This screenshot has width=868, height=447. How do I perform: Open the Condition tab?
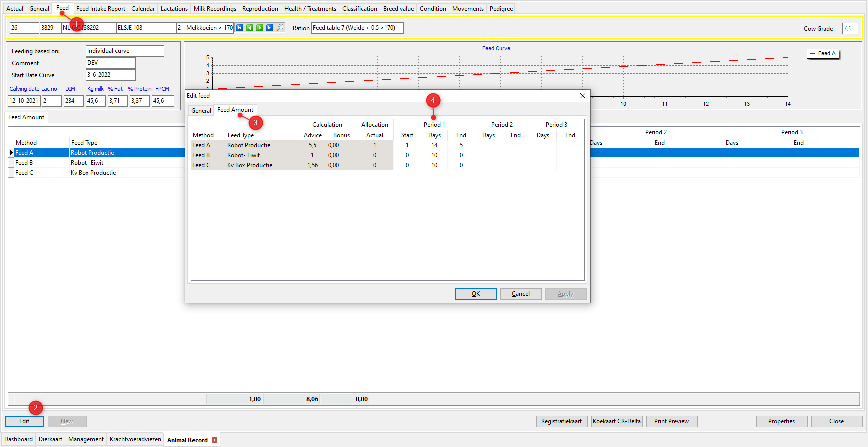click(x=433, y=9)
